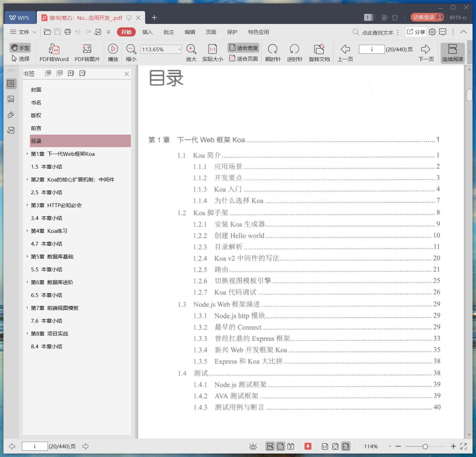
Task: Collapse the ribbon with the up chevron
Action: click(464, 32)
